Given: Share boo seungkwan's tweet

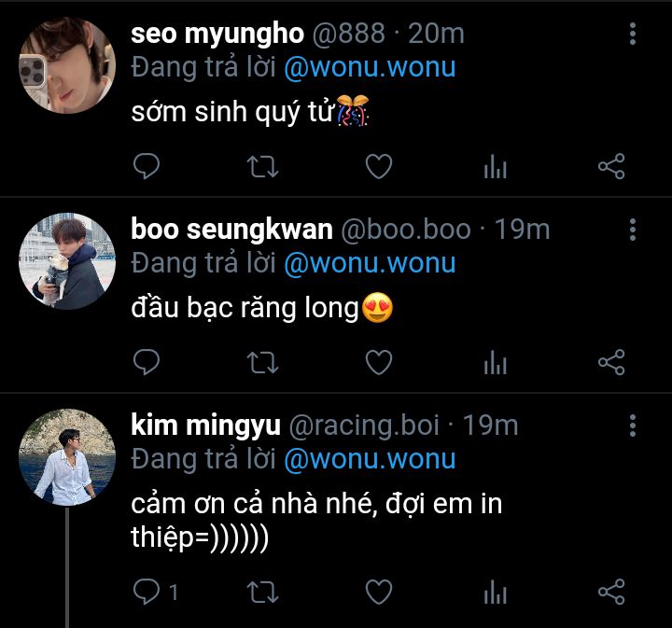Looking at the screenshot, I should point(610,361).
